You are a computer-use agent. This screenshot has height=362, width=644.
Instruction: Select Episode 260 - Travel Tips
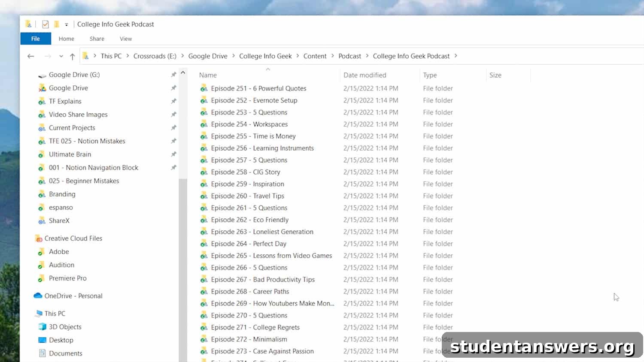(x=247, y=196)
